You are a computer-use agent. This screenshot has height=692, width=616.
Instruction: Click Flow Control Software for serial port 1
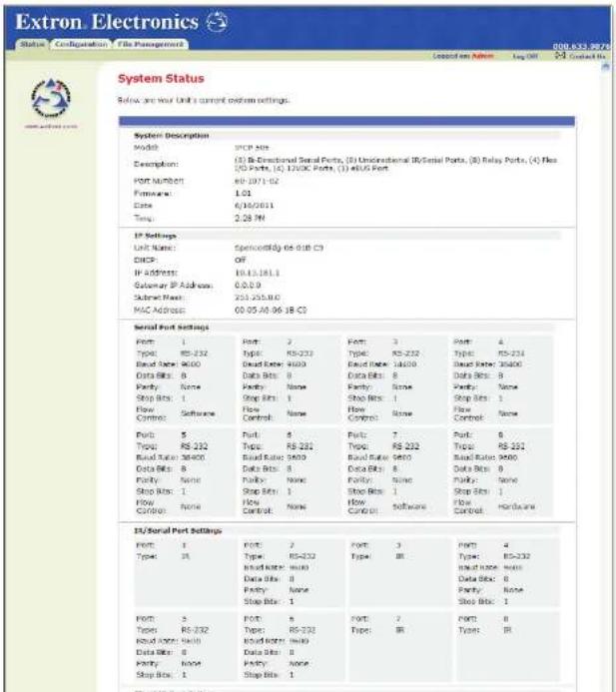[x=198, y=413]
